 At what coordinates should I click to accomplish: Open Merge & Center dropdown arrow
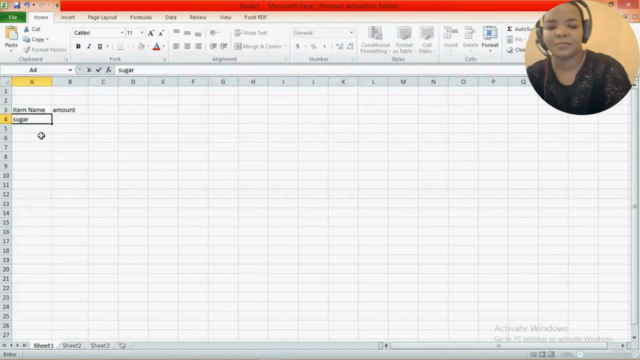pyautogui.click(x=285, y=46)
